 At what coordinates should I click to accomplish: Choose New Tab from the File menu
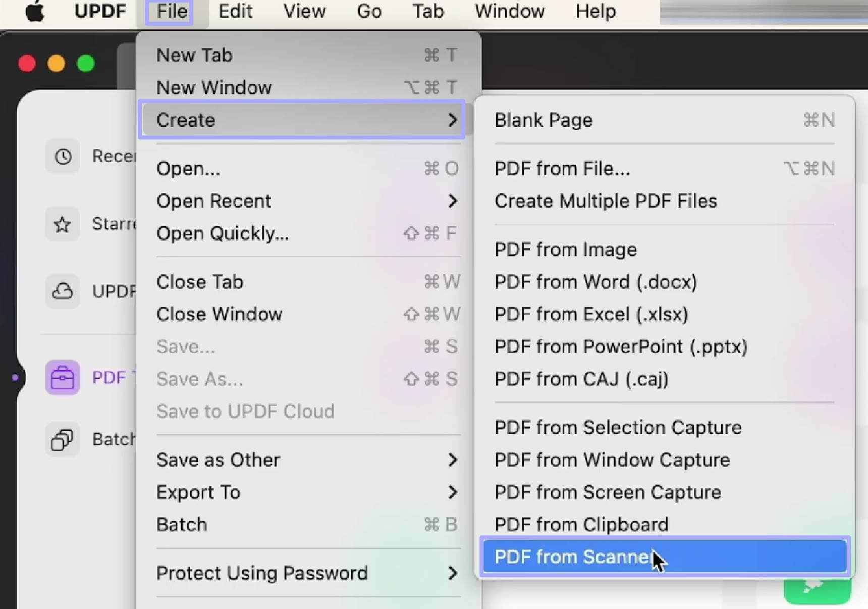(x=194, y=55)
